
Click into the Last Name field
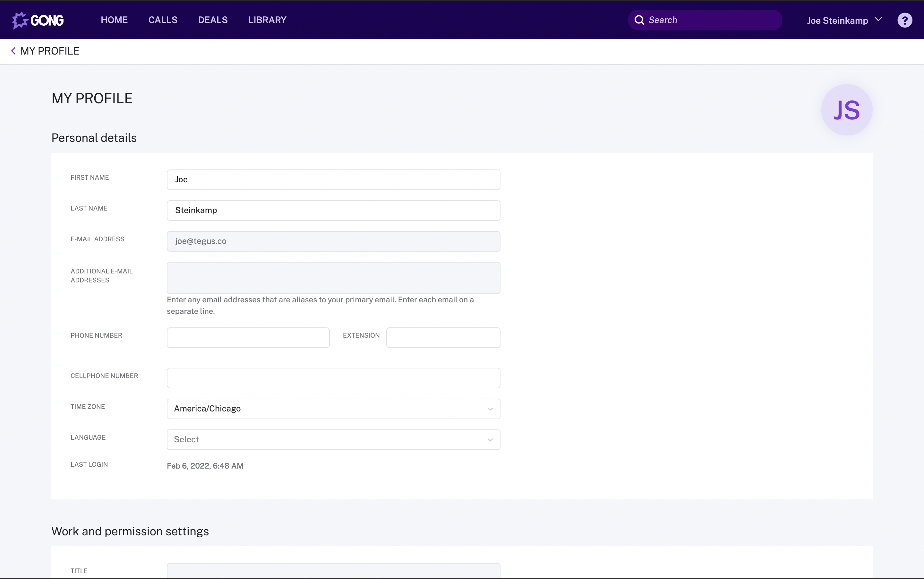[x=333, y=210]
